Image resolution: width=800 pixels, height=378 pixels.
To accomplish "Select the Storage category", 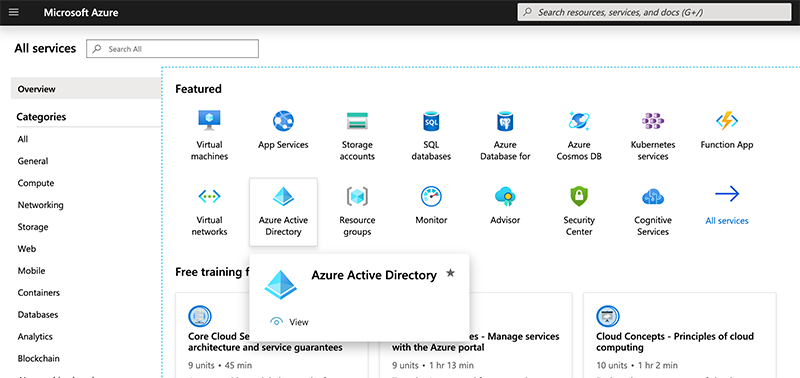I will click(33, 227).
